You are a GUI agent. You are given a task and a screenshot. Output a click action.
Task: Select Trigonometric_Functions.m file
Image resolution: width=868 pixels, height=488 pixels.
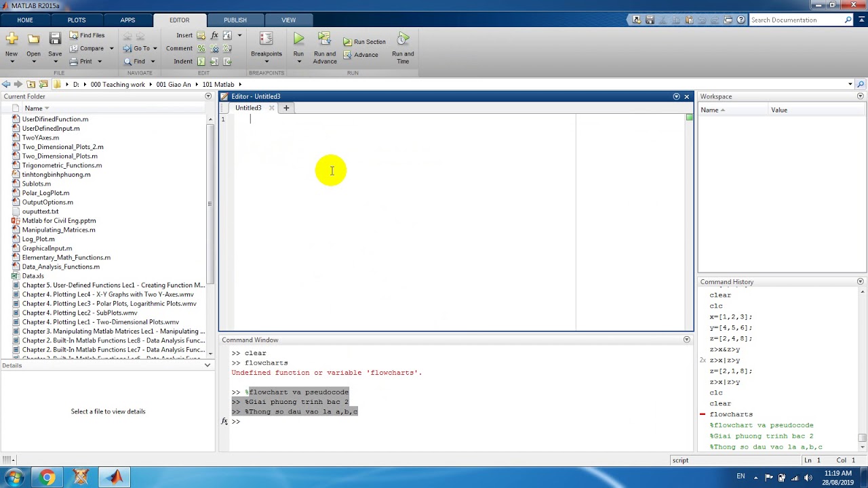(x=62, y=165)
